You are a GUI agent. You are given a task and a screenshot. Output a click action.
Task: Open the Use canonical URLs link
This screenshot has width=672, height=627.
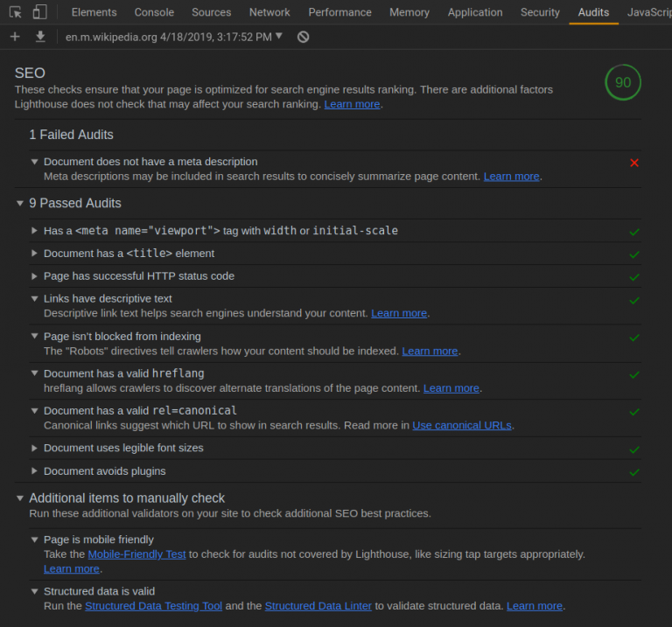tap(462, 425)
